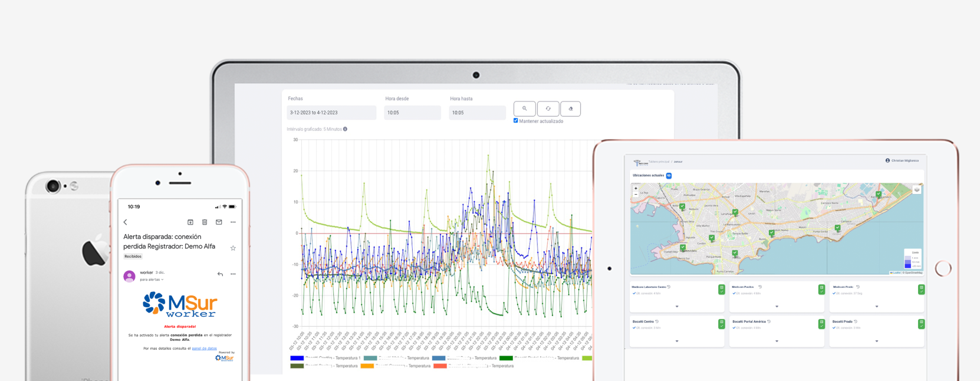Click the info icon beside Intervalo graficado
This screenshot has height=381, width=980.
pyautogui.click(x=345, y=129)
